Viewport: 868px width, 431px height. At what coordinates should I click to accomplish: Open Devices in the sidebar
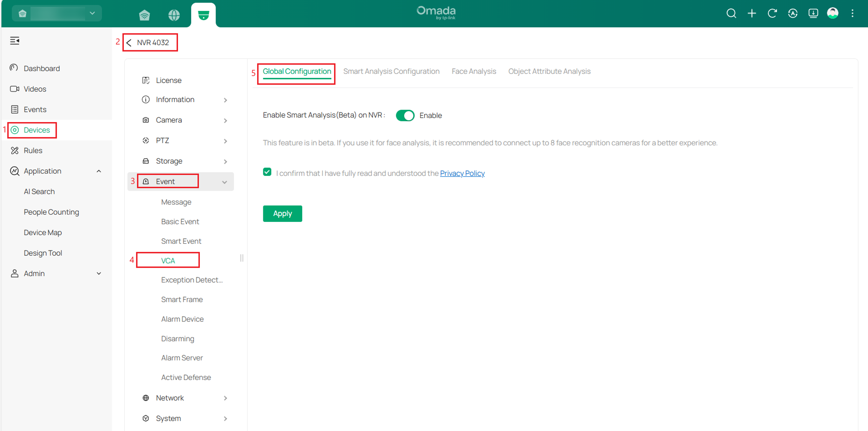pyautogui.click(x=36, y=130)
